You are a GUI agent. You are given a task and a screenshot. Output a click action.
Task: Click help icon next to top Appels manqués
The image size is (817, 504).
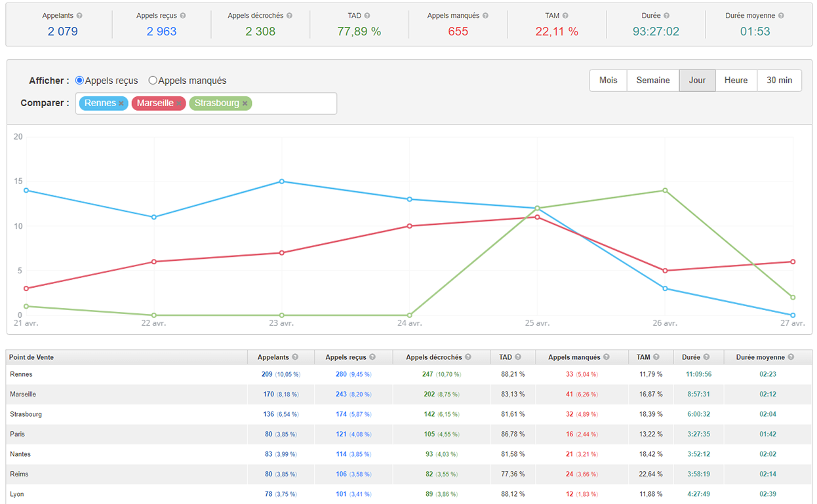click(485, 16)
